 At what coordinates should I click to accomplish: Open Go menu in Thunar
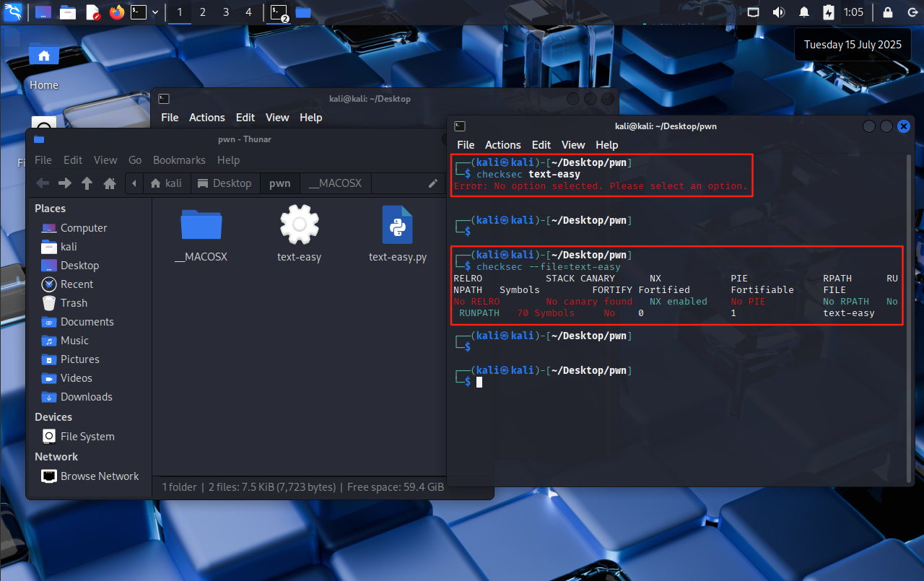135,160
